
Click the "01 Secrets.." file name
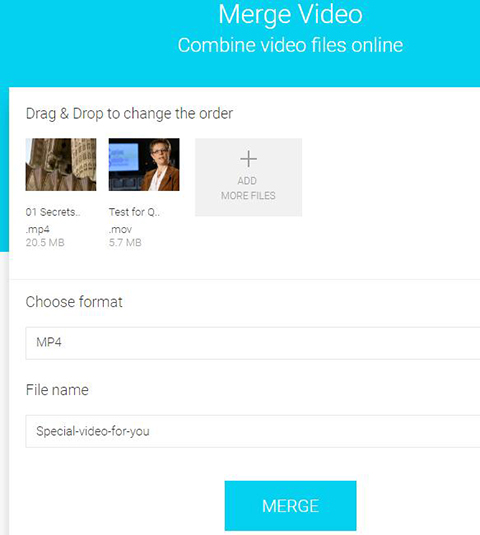pos(53,212)
